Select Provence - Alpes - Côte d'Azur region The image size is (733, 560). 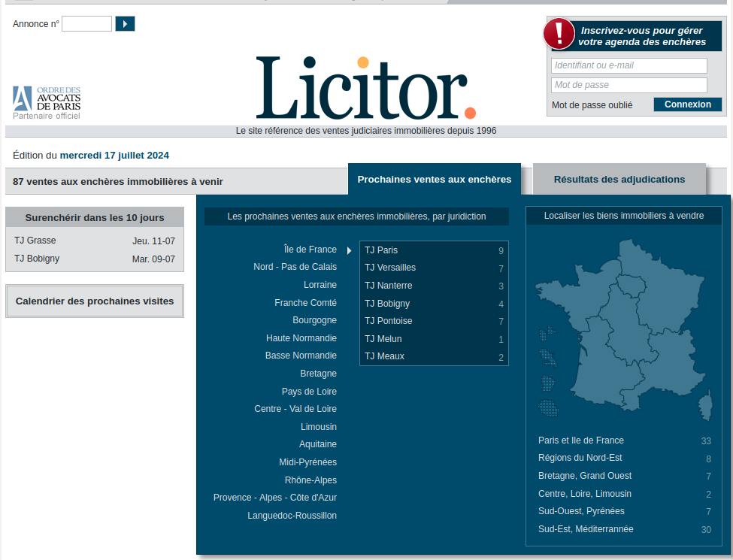click(275, 498)
